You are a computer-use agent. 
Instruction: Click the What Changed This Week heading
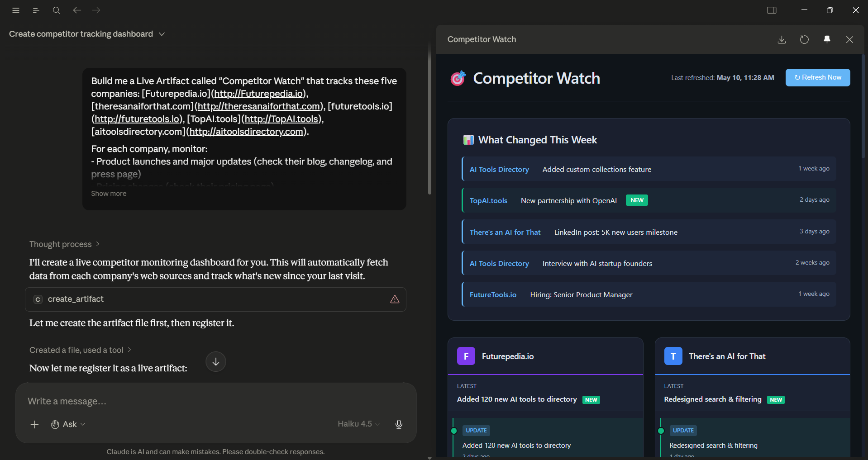tap(538, 140)
